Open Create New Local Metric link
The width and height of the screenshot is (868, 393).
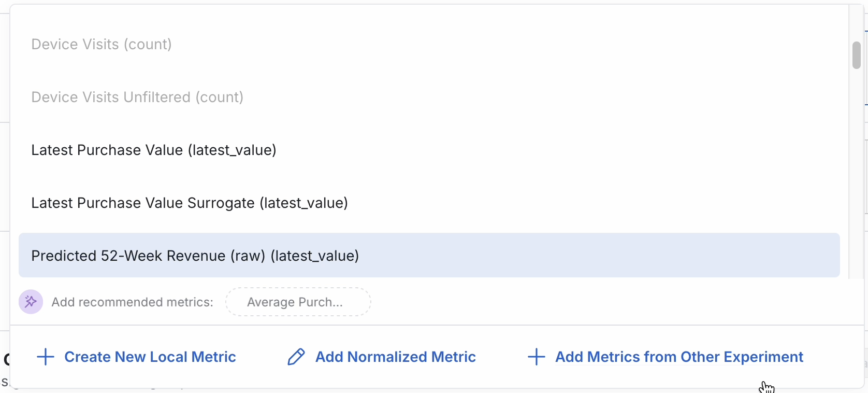(x=150, y=357)
